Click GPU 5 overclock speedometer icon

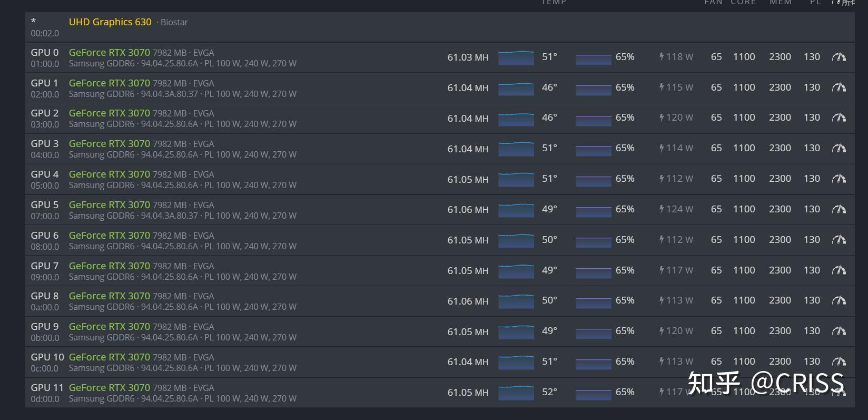pyautogui.click(x=839, y=209)
